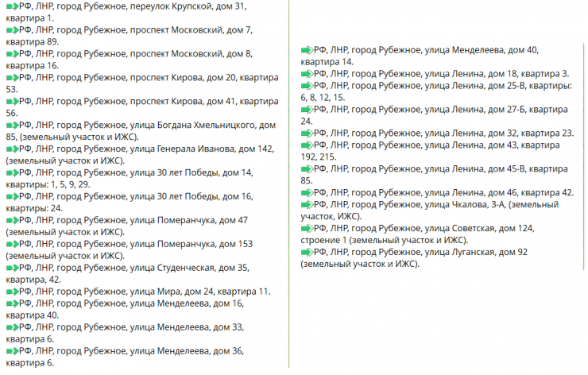Click the green arrow before улица Чкалова, 3-А
The height and width of the screenshot is (375, 588).
click(308, 204)
